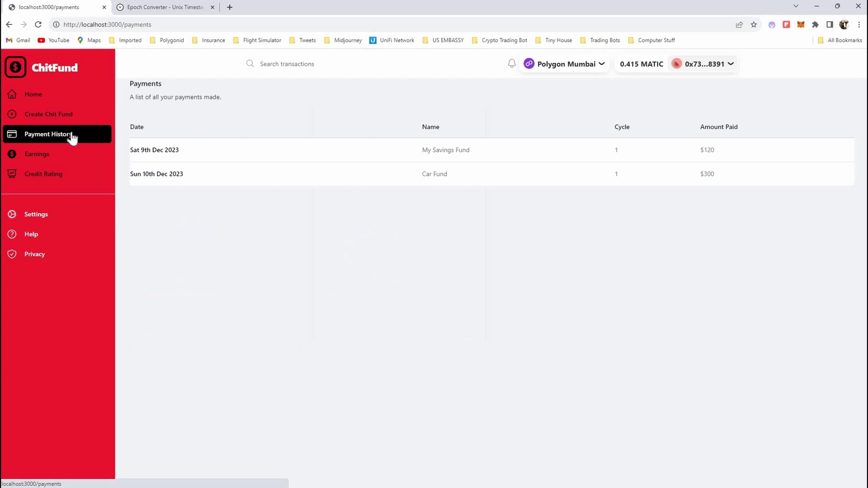Open Payment History sidebar item
Image resolution: width=868 pixels, height=488 pixels.
click(x=47, y=134)
